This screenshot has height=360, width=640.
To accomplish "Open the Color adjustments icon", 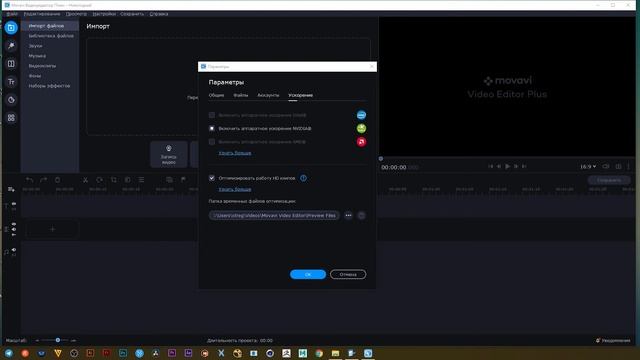I will coord(127,180).
